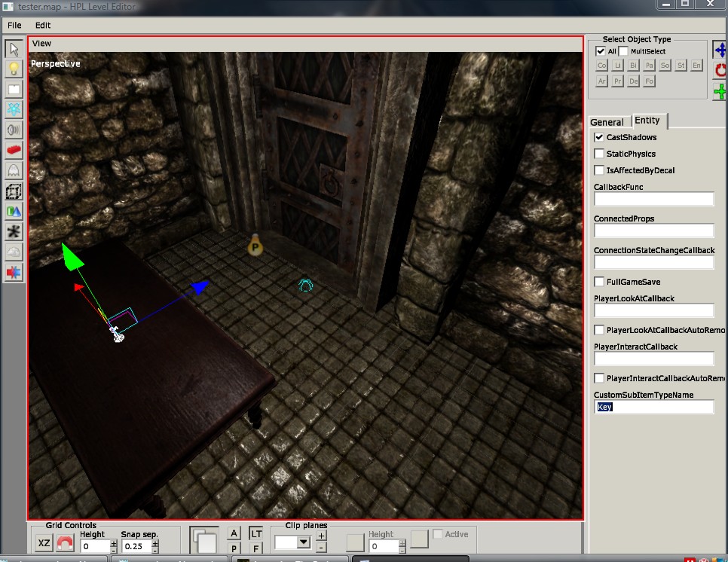Screen dimensions: 728x562
Task: Select the ghost entities tool
Action: tap(14, 170)
